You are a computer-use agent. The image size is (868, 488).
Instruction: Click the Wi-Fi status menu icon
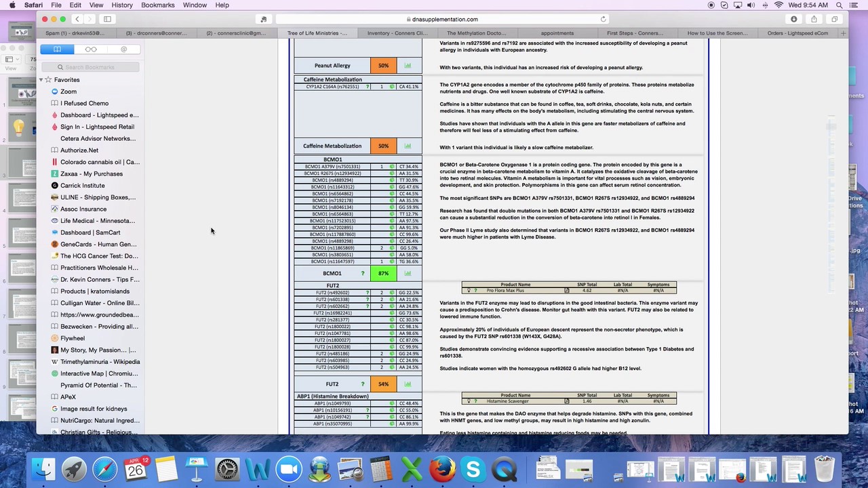(x=778, y=5)
